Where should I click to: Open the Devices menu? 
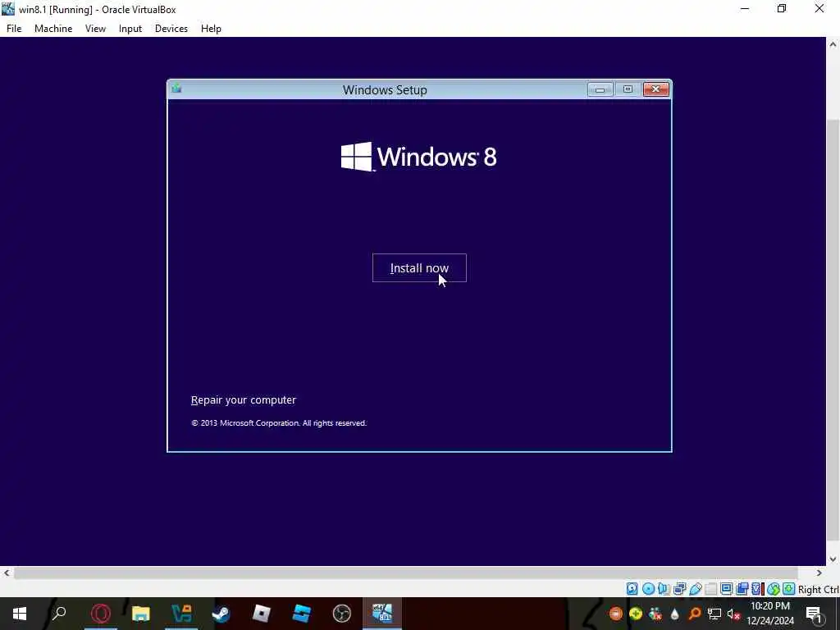point(171,29)
